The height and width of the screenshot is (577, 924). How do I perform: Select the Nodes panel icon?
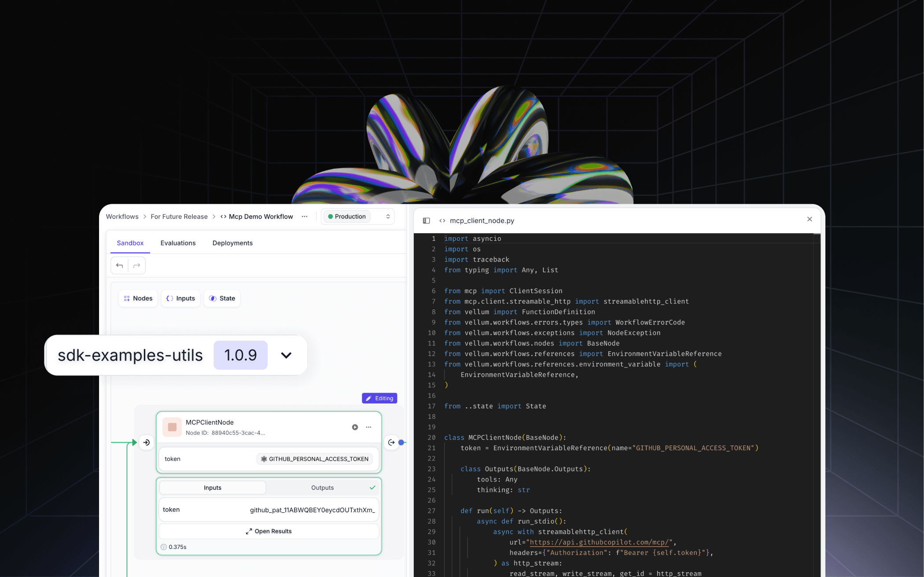click(x=126, y=298)
